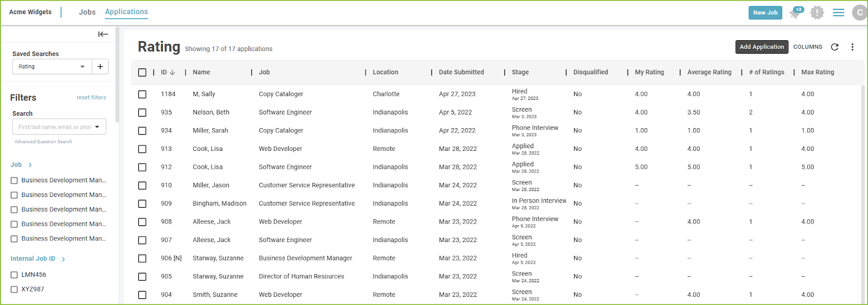Viewport: 868px width, 305px height.
Task: Open applicant Miller, Jason
Action: pyautogui.click(x=211, y=186)
